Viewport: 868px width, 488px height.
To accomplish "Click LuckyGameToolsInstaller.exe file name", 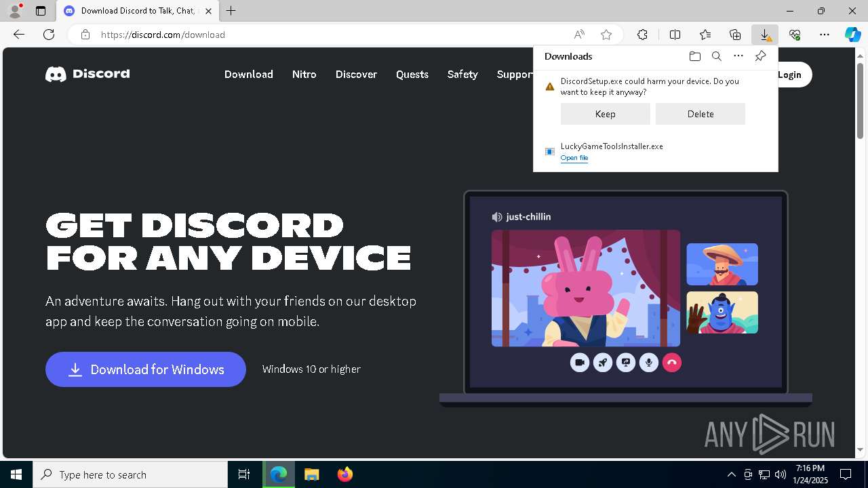I will (x=612, y=146).
